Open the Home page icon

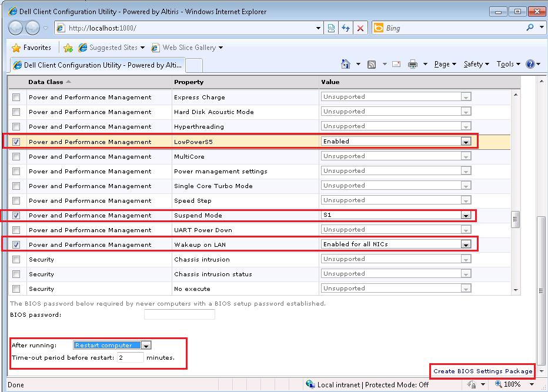point(345,64)
